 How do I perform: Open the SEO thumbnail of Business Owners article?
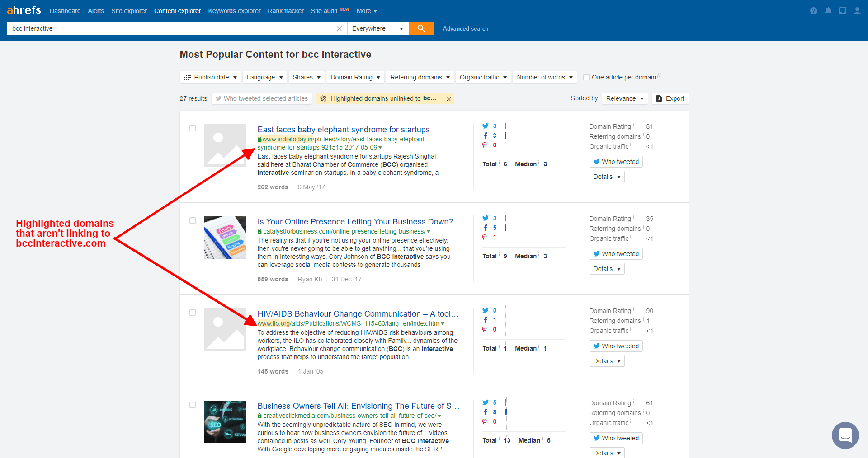[x=225, y=422]
